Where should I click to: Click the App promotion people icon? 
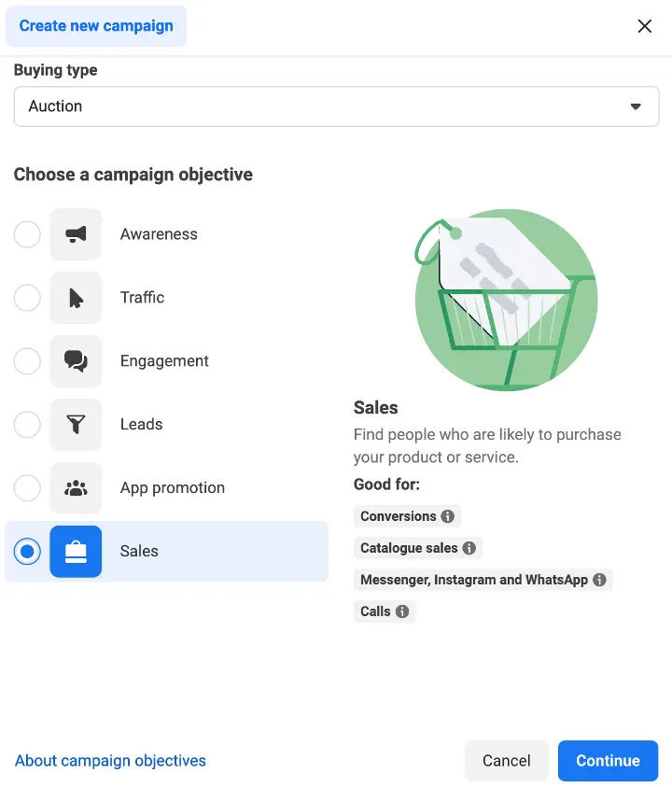[x=76, y=488]
